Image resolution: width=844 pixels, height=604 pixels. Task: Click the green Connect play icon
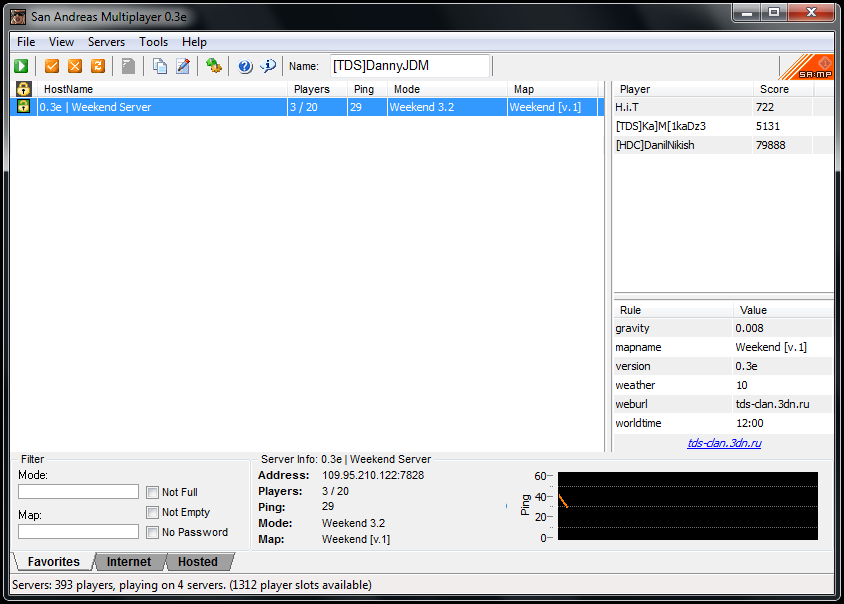21,66
